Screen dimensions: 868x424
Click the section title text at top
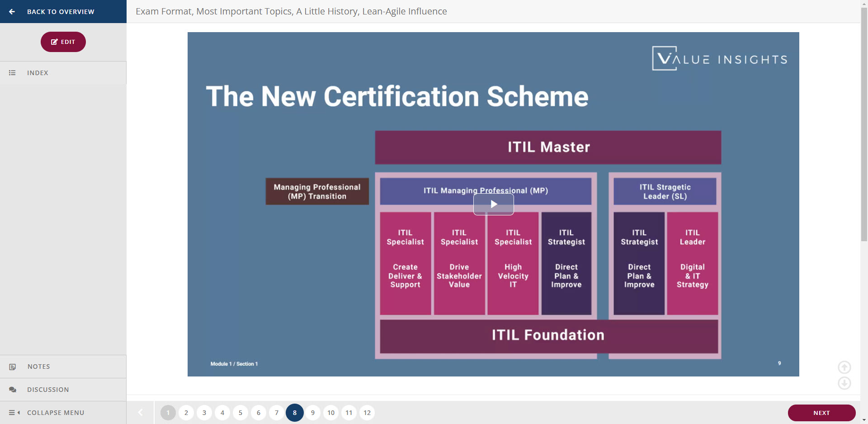291,11
